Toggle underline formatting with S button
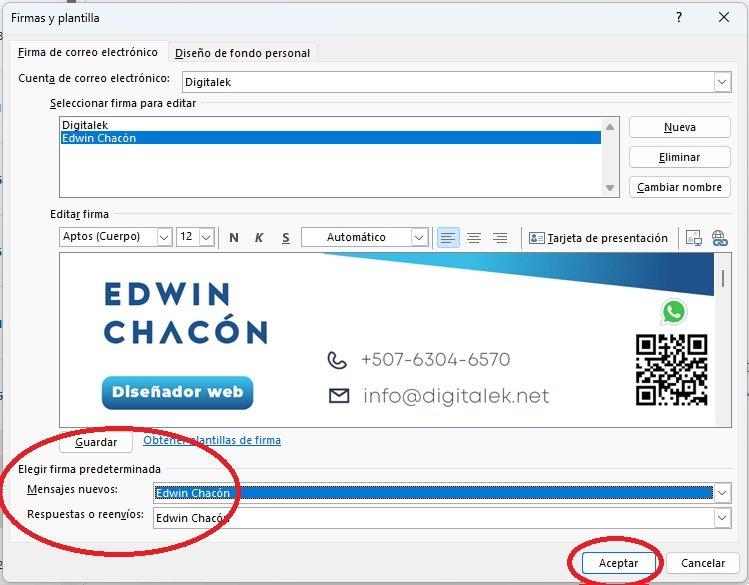Viewport: 749px width, 585px height. (286, 237)
